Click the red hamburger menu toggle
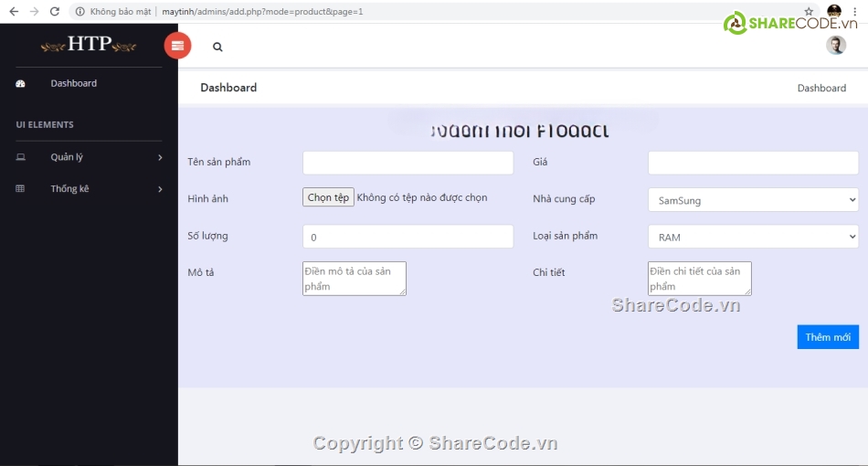 coord(177,46)
